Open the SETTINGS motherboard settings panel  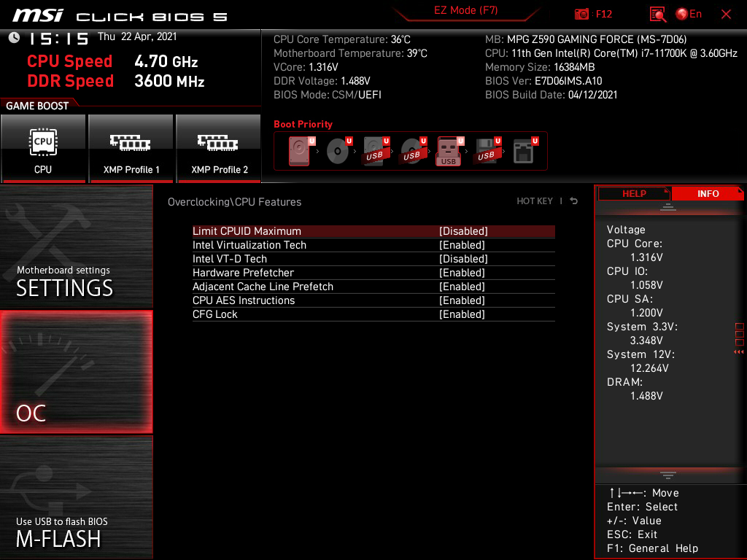pos(76,246)
